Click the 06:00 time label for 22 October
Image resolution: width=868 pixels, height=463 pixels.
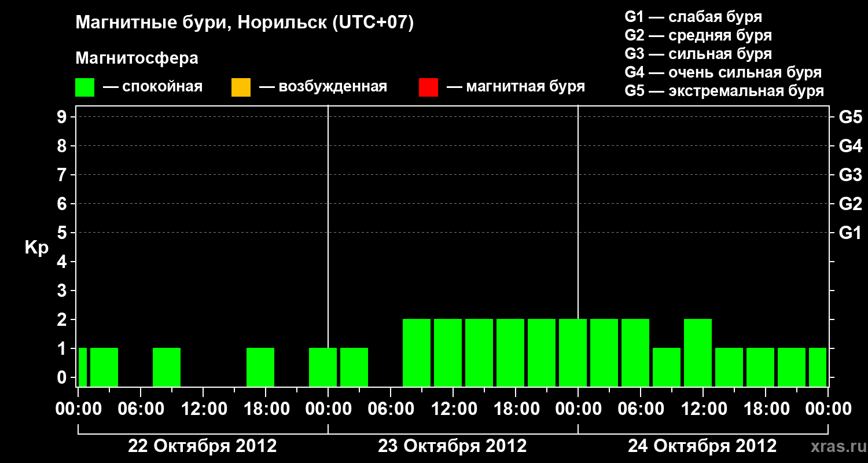pyautogui.click(x=140, y=409)
